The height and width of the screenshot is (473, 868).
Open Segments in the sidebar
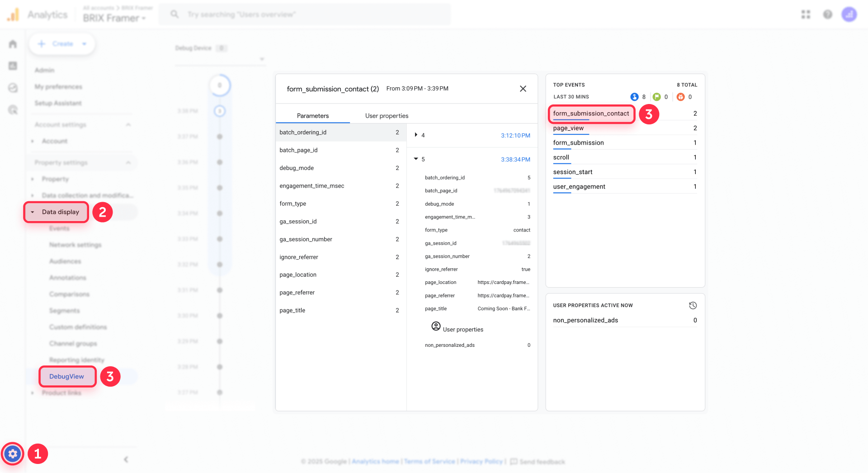[x=65, y=311]
